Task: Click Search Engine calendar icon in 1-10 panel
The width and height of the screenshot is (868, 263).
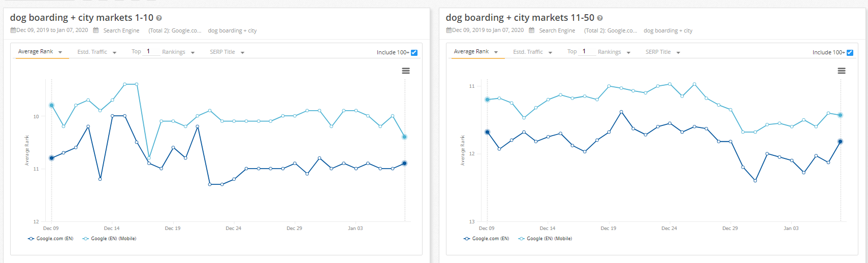Action: pos(96,30)
